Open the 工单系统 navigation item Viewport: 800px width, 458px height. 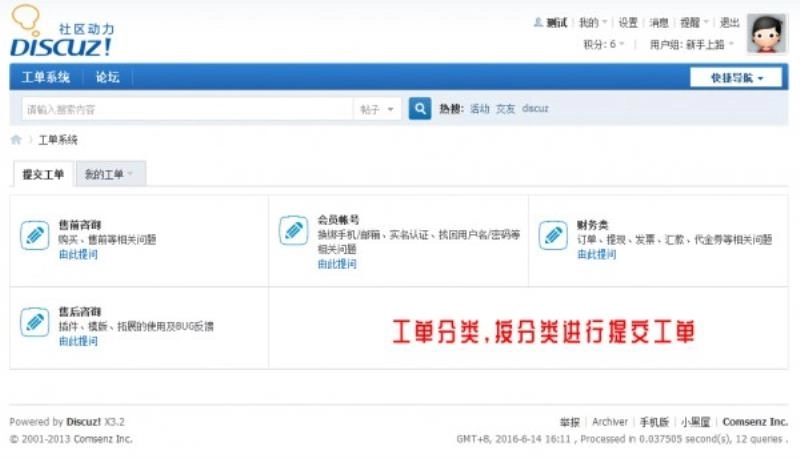point(45,77)
